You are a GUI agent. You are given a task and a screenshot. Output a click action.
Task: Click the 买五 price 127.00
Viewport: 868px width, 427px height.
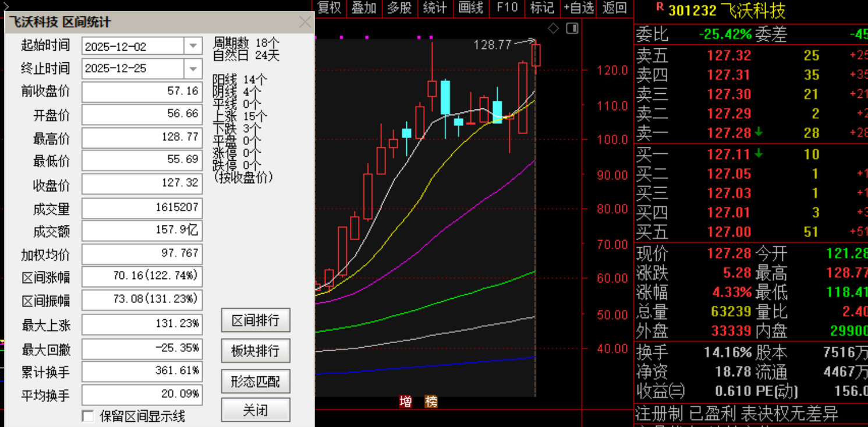pyautogui.click(x=729, y=232)
